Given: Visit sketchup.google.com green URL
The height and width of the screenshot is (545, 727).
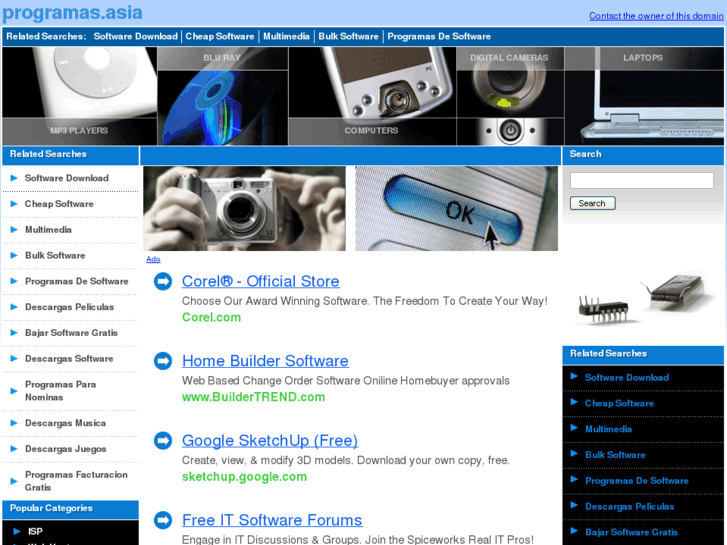Looking at the screenshot, I should [244, 477].
